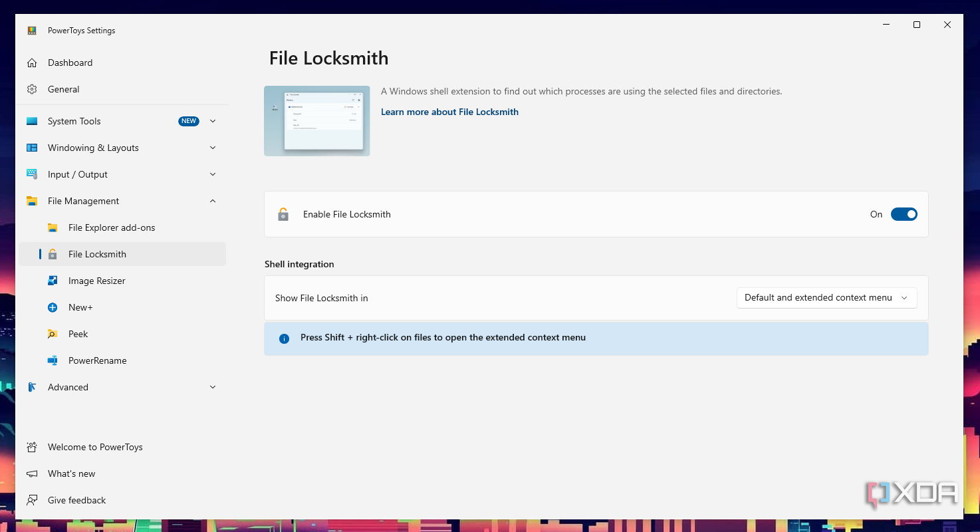Viewport: 980px width, 532px height.
Task: Select PowerRename in sidebar
Action: tap(122, 360)
